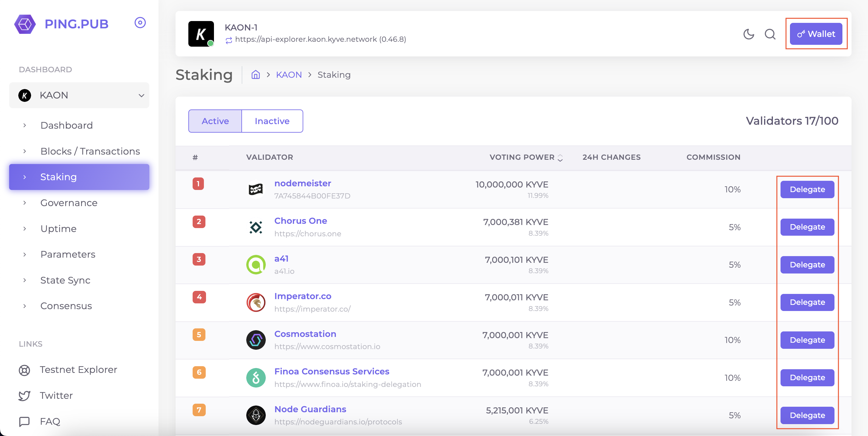This screenshot has height=436, width=868.
Task: Expand the Governance menu item
Action: (69, 203)
